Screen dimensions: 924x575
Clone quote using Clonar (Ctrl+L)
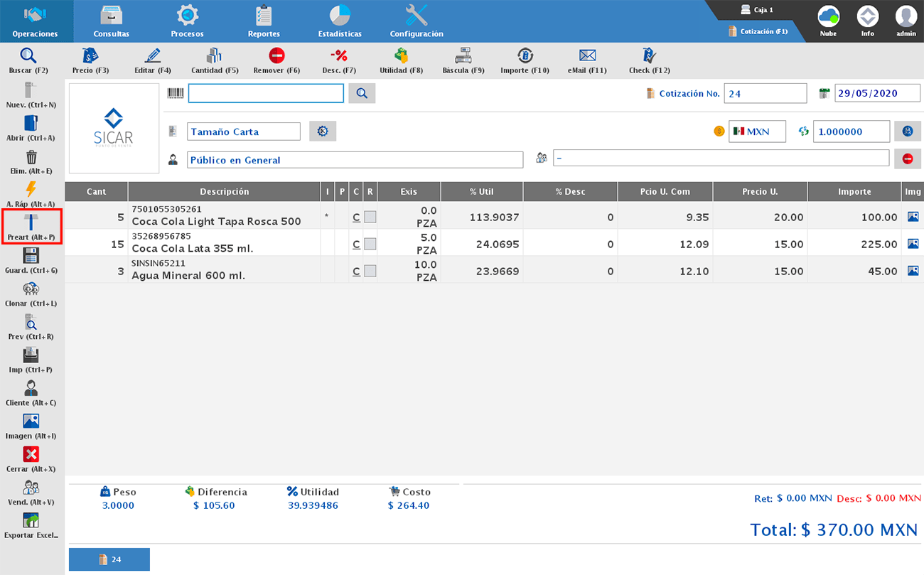(31, 290)
